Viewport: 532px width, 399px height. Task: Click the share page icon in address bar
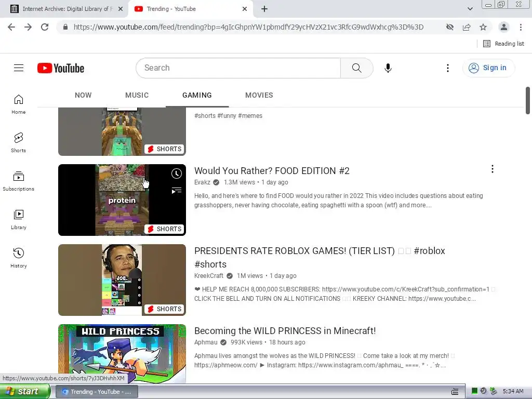pos(467,27)
